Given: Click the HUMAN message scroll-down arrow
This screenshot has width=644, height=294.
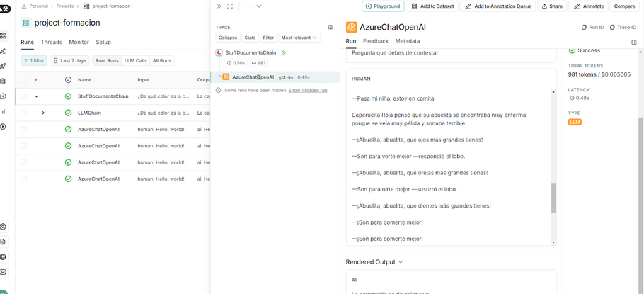Looking at the screenshot, I should (x=553, y=242).
